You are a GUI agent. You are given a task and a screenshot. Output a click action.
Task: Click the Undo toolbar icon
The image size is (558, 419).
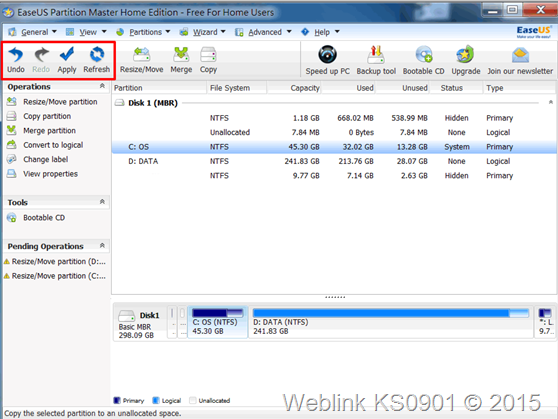[16, 60]
